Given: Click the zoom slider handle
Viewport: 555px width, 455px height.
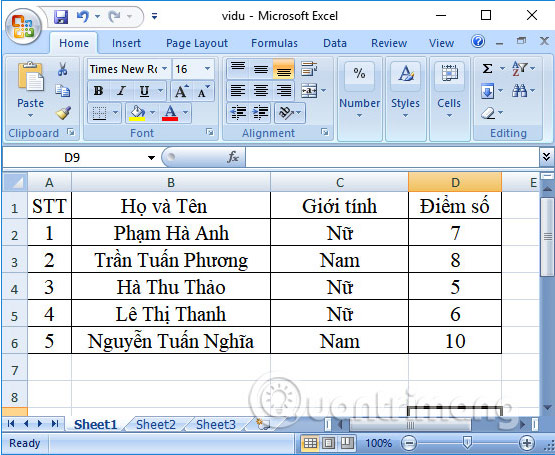Looking at the screenshot, I should pyautogui.click(x=467, y=442).
